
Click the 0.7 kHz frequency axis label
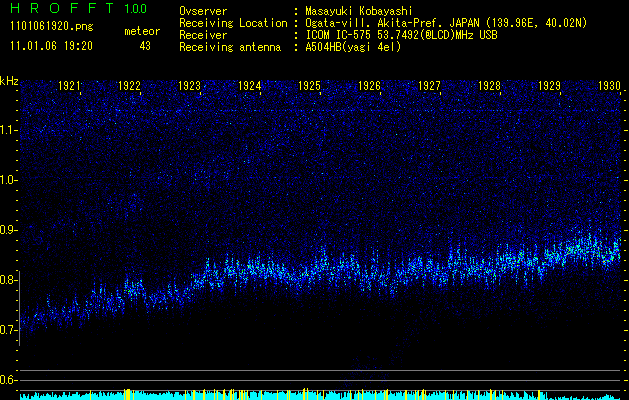pyautogui.click(x=7, y=330)
